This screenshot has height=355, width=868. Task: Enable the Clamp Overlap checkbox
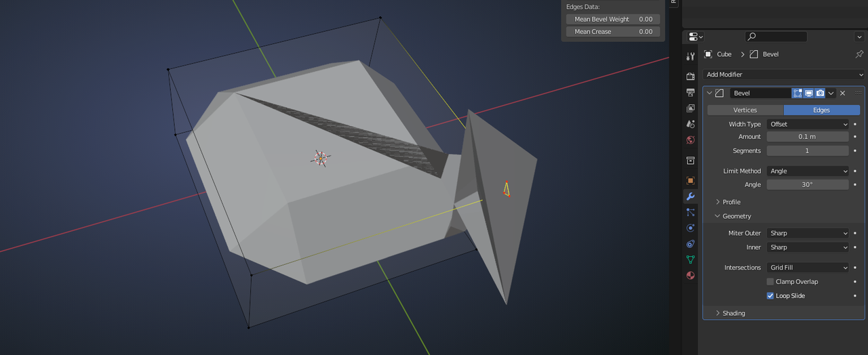pyautogui.click(x=770, y=281)
